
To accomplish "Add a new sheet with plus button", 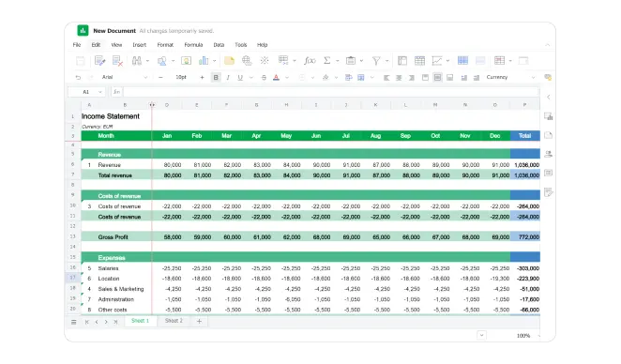I will (199, 321).
